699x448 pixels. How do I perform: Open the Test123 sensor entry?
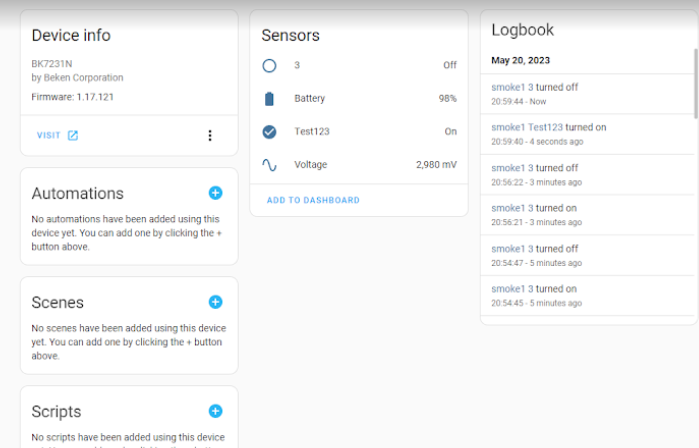tap(359, 132)
